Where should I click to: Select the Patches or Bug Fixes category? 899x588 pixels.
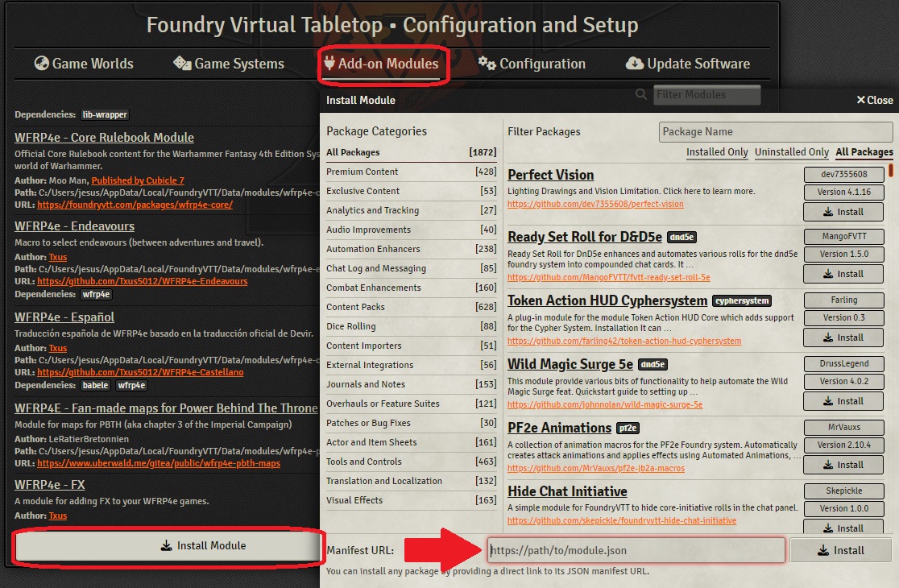pyautogui.click(x=411, y=424)
